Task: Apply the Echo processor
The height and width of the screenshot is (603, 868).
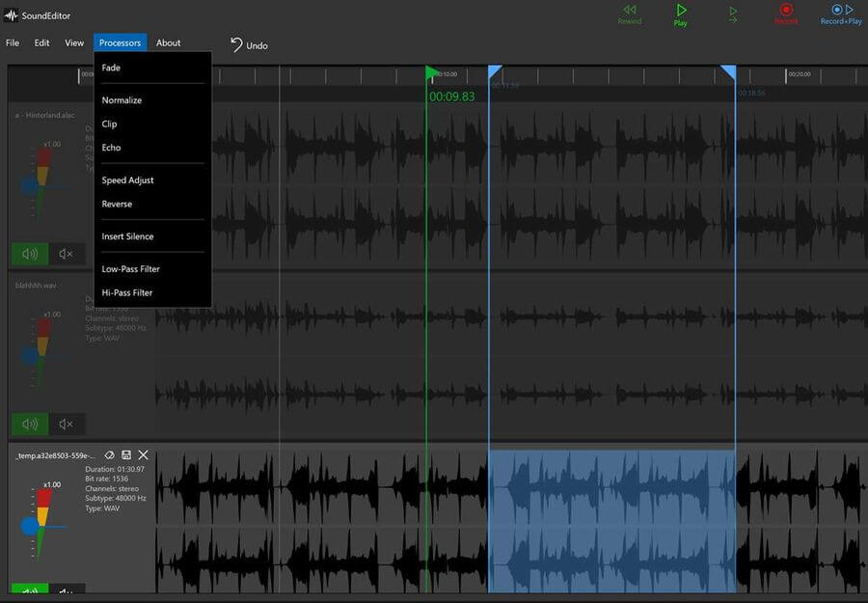Action: pos(152,148)
